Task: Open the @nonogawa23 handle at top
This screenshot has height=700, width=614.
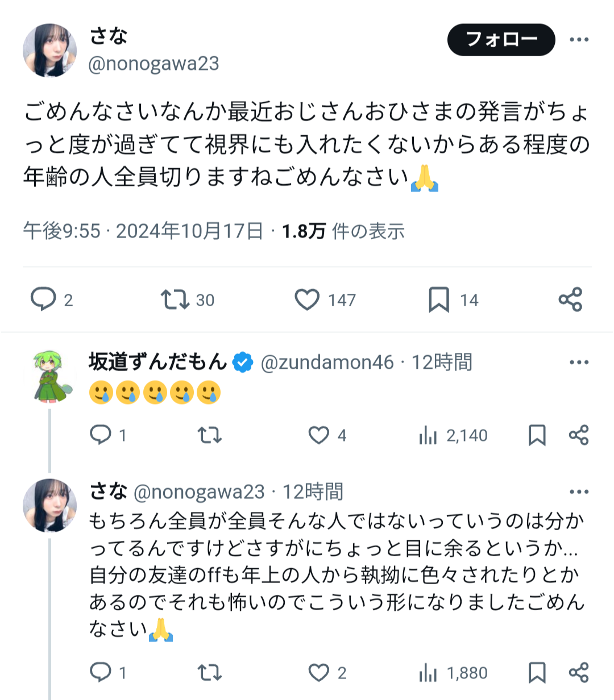Action: click(x=153, y=64)
